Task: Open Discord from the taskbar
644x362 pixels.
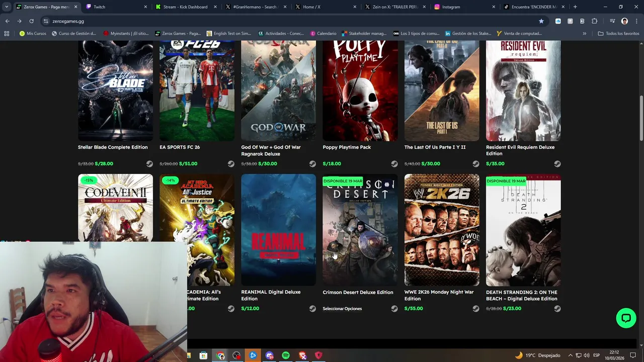Action: tap(269, 355)
